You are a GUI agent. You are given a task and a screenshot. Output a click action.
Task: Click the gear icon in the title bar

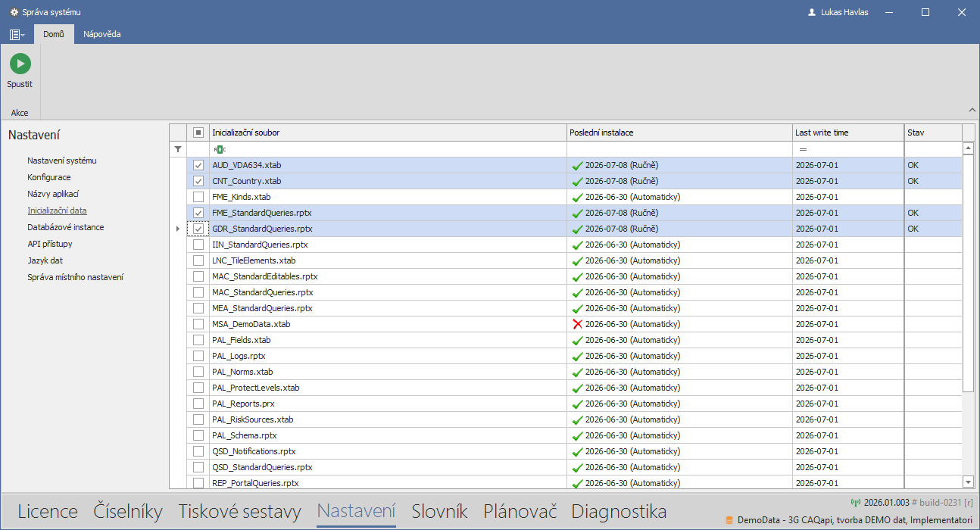click(13, 12)
